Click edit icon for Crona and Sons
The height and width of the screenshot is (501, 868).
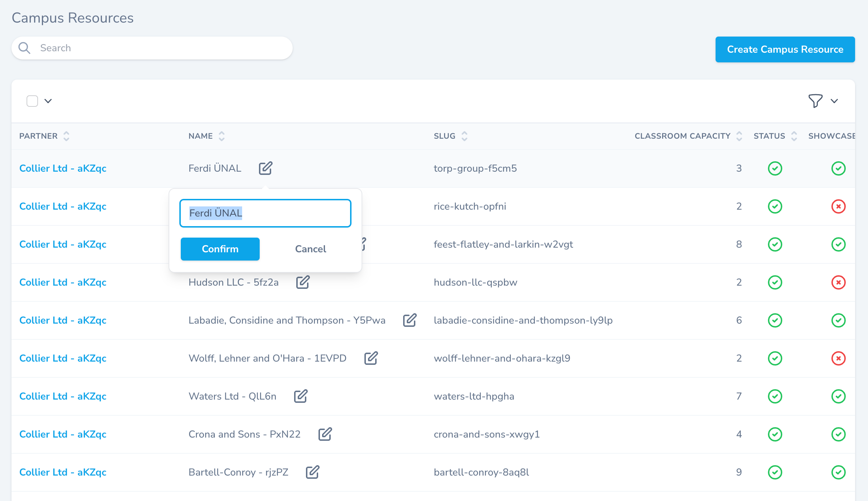(325, 434)
